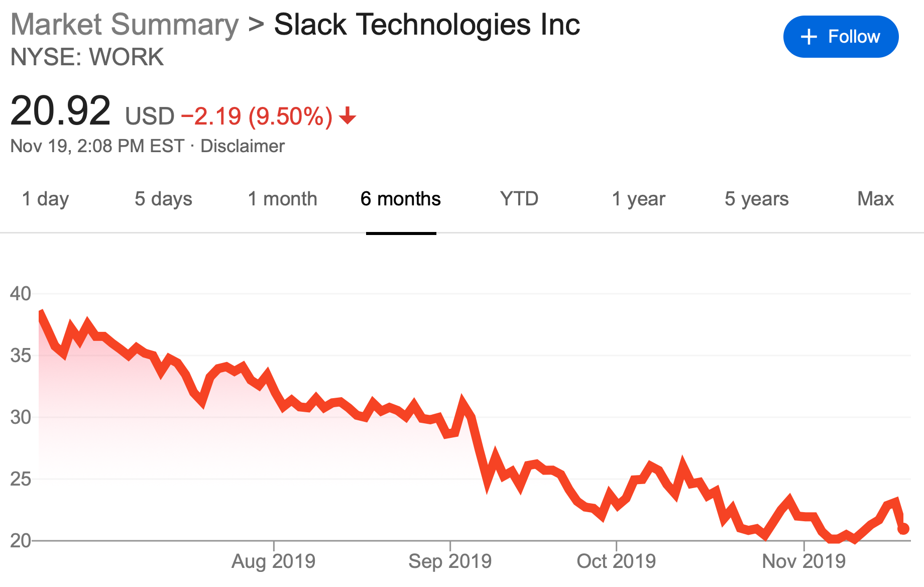The width and height of the screenshot is (924, 587).
Task: Click the Nov 2019 axis marker
Action: (x=804, y=561)
